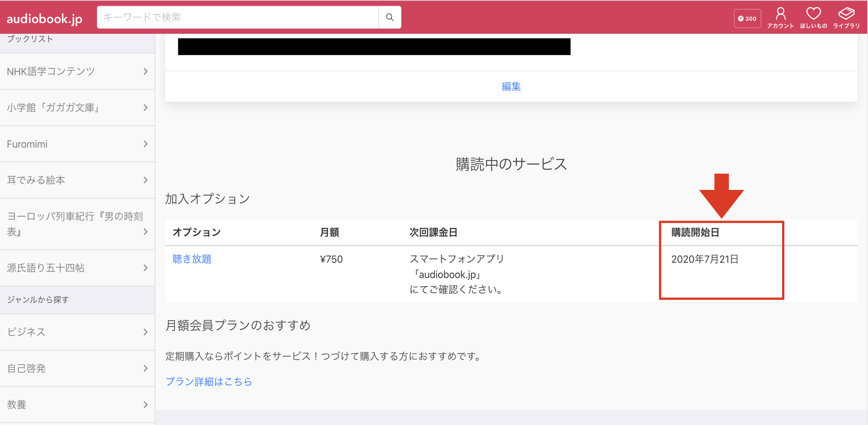The height and width of the screenshot is (425, 868).
Task: Click the スマートフォンアプリ billing note text
Action: pos(457,274)
